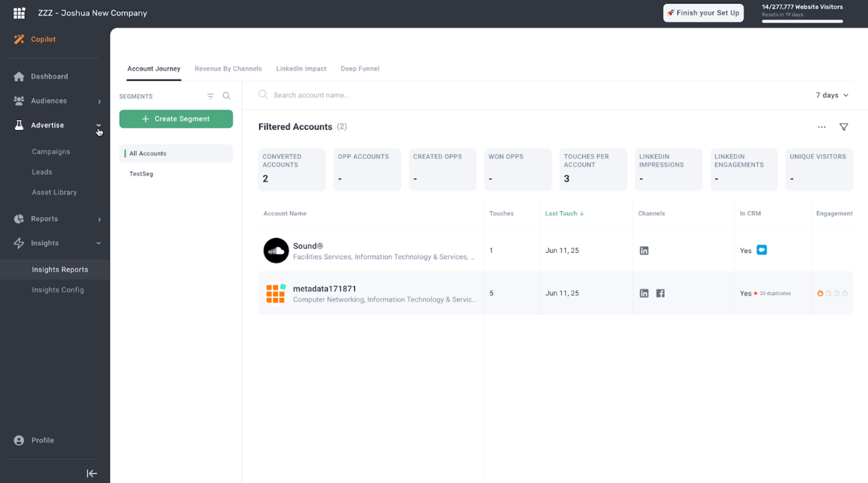
Task: Open the Deep Funnel tab
Action: tap(360, 68)
